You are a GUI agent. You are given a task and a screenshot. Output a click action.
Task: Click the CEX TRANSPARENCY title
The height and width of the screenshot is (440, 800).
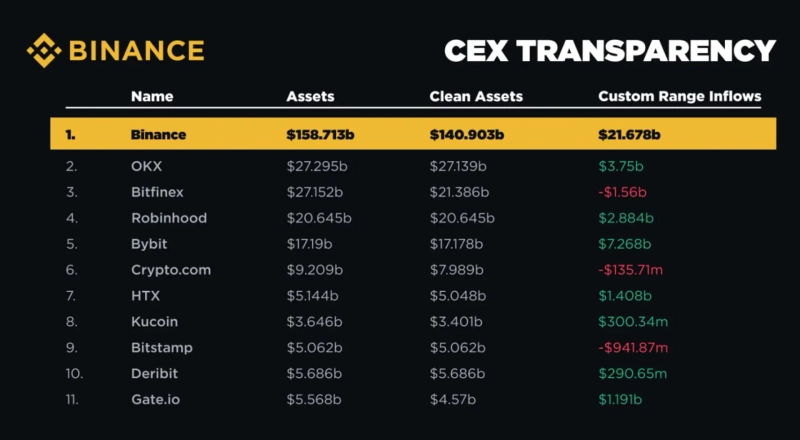(609, 51)
